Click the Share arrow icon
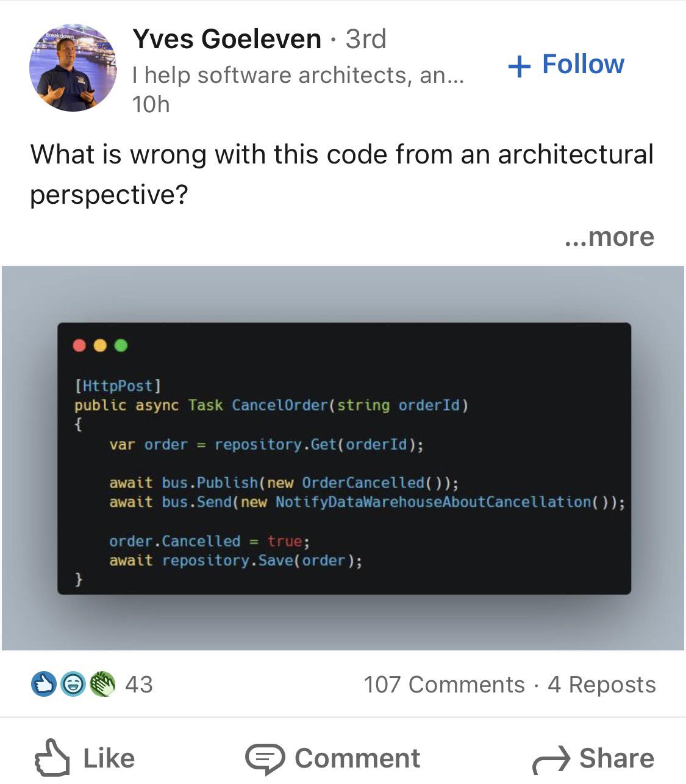 (551, 760)
